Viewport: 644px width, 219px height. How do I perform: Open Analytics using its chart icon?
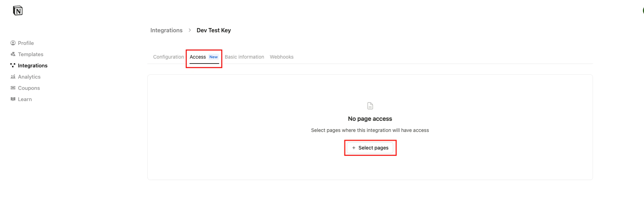coord(13,77)
